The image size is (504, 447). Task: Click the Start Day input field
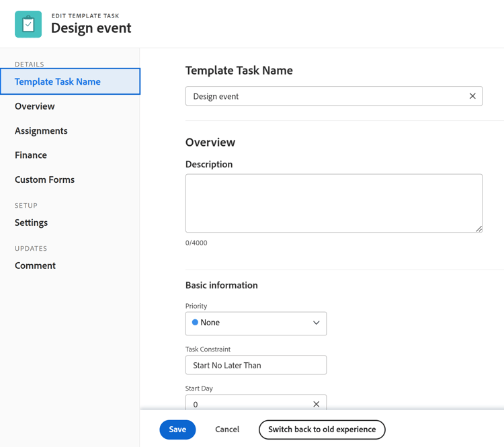[x=256, y=403]
